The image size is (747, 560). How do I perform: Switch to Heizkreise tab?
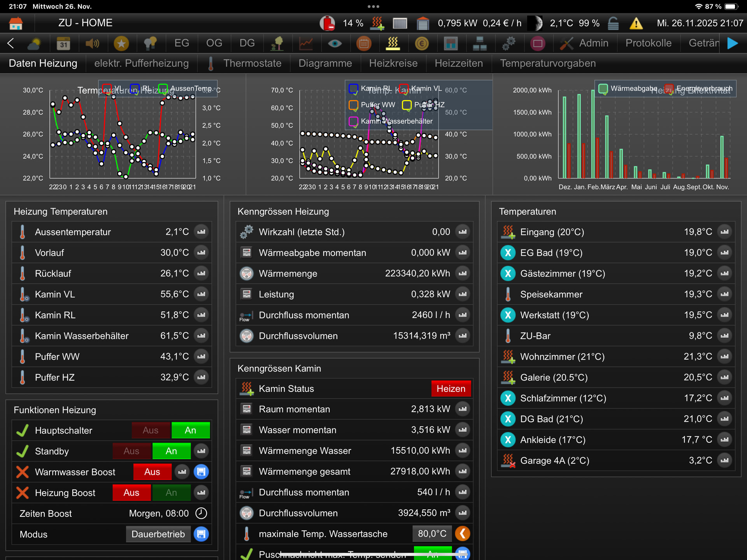tap(393, 63)
